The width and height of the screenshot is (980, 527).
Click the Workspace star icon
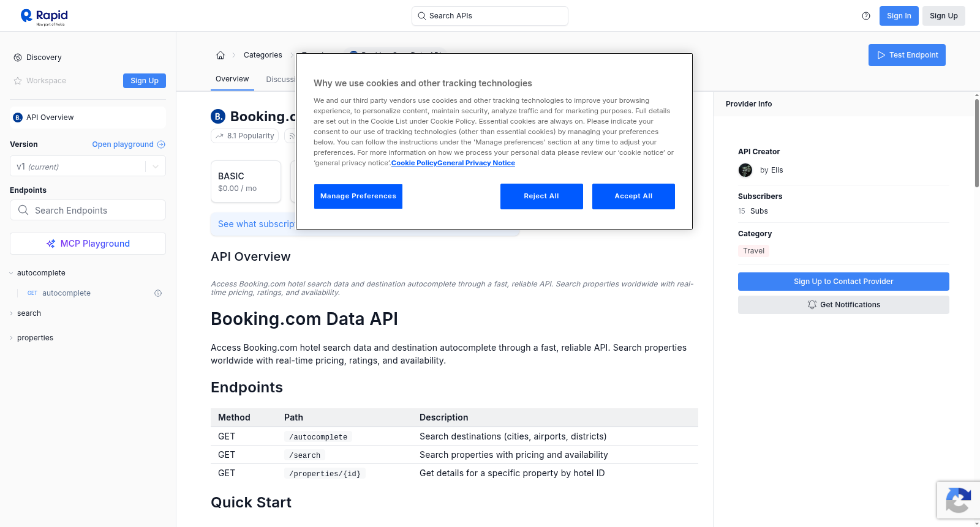coord(18,81)
